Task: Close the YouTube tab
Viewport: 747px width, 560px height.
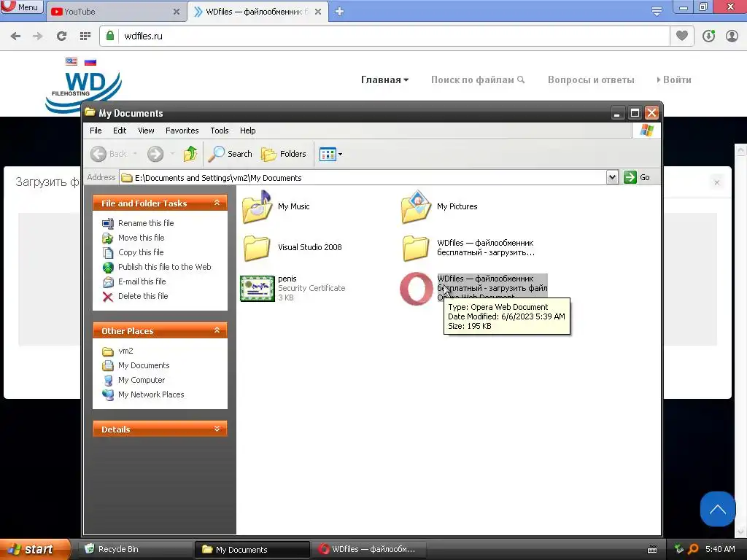Action: pos(177,12)
